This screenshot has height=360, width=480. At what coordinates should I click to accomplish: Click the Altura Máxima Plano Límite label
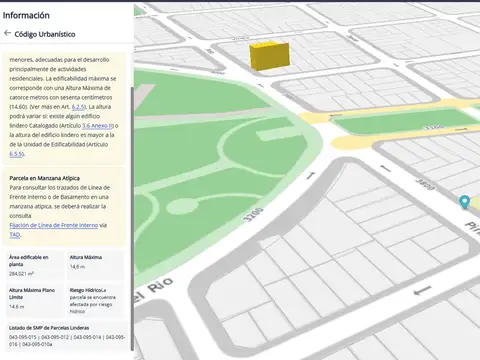pyautogui.click(x=32, y=294)
